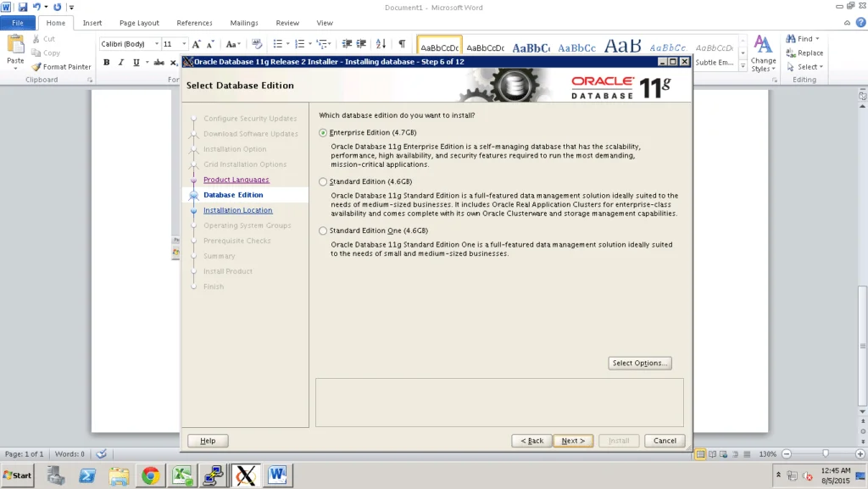The width and height of the screenshot is (868, 489).
Task: Open PowerShell icon in the taskbar
Action: tap(87, 475)
